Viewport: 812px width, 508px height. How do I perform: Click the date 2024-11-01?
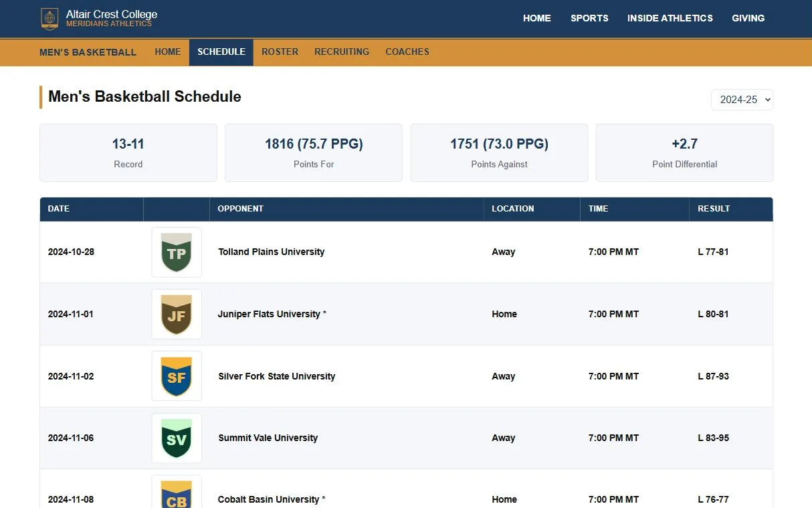pyautogui.click(x=71, y=314)
